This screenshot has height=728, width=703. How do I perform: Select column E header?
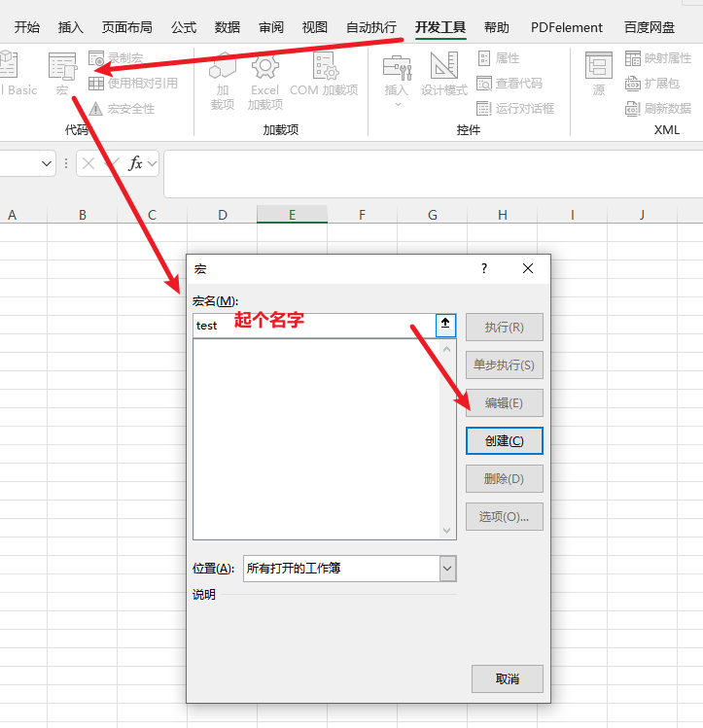(x=292, y=215)
